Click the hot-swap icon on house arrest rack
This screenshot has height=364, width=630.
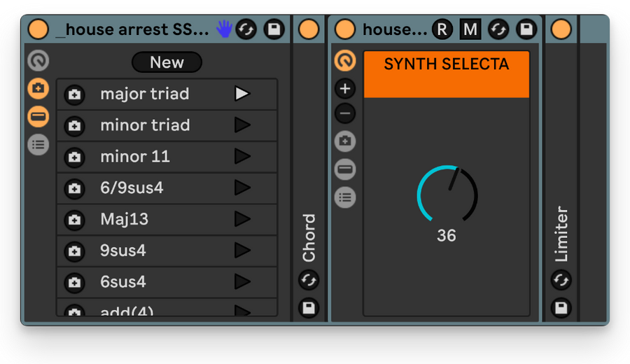tap(246, 29)
